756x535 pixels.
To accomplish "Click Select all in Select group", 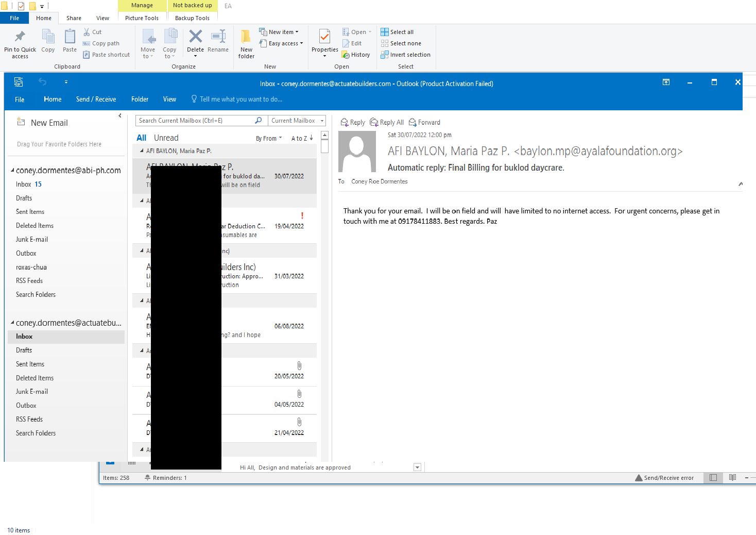I will pyautogui.click(x=397, y=32).
